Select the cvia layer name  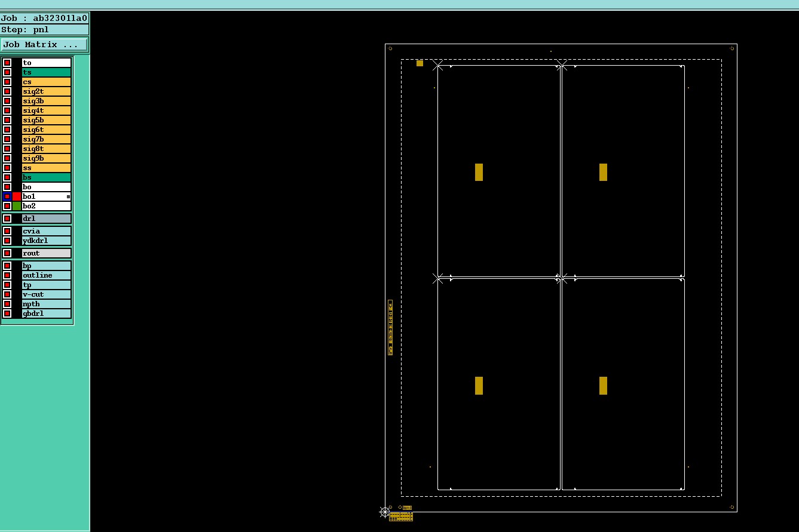pos(47,231)
